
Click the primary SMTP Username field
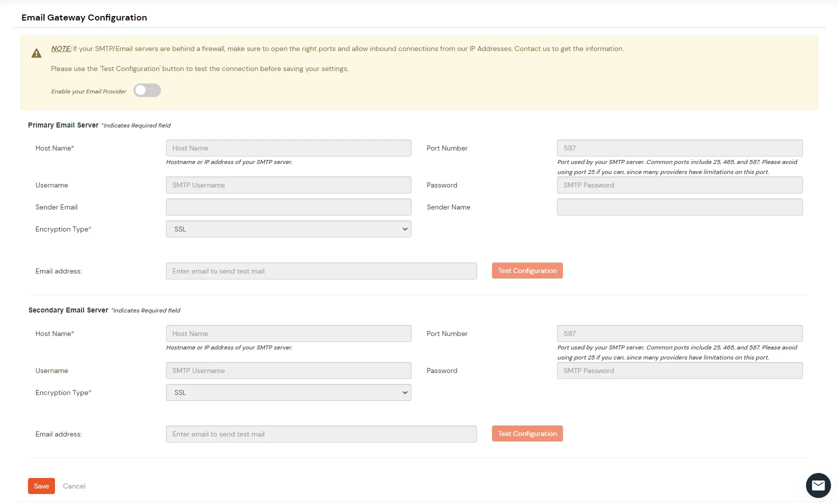coord(288,185)
